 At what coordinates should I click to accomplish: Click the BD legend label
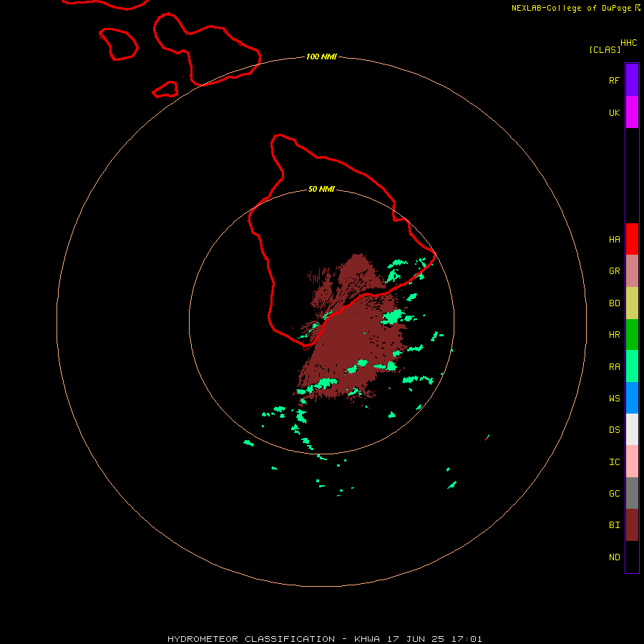614,303
